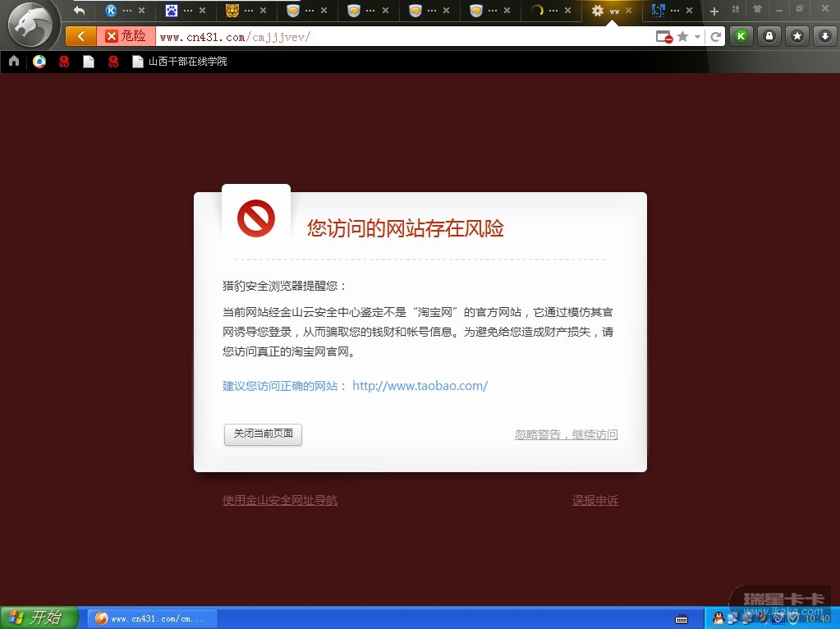This screenshot has height=629, width=840.
Task: Click heading 您访问的网站存在风险
Action: pyautogui.click(x=406, y=228)
